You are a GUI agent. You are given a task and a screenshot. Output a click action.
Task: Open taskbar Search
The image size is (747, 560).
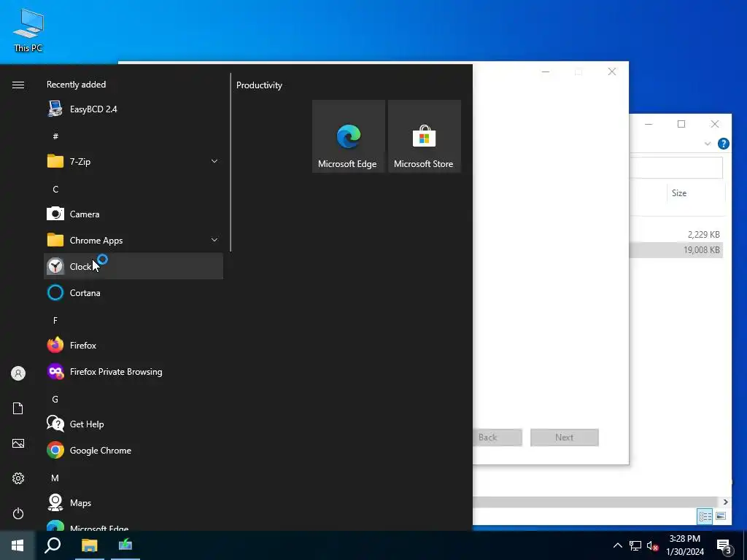coord(53,545)
